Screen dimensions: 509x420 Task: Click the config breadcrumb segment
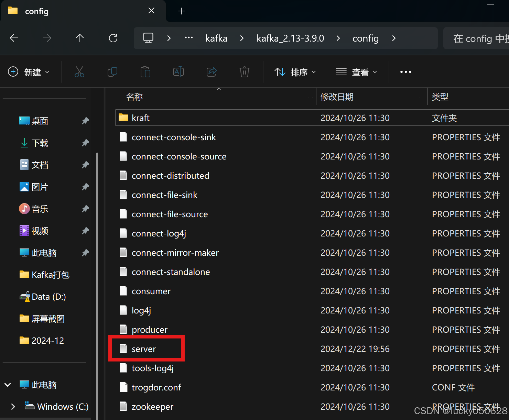point(366,38)
